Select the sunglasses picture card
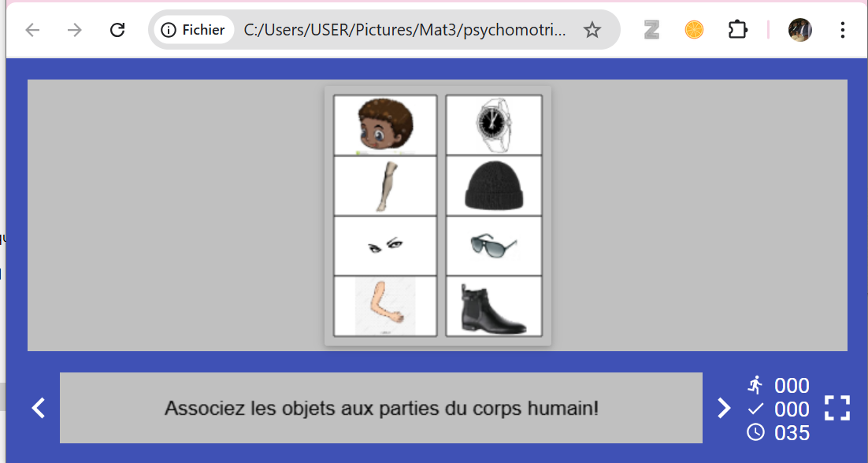 pos(494,246)
